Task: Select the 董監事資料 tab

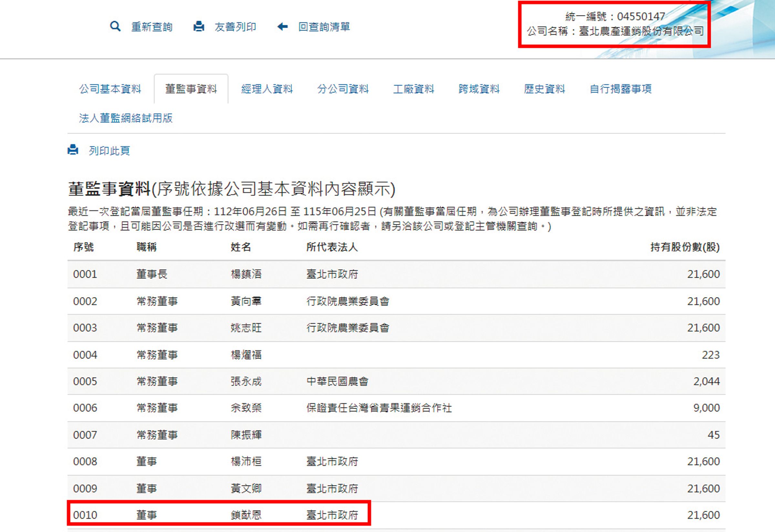Action: pyautogui.click(x=191, y=89)
